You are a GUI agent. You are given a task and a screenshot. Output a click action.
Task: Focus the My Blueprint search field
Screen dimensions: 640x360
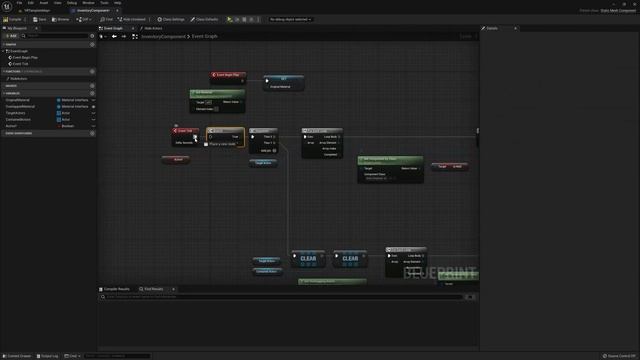pyautogui.click(x=55, y=36)
